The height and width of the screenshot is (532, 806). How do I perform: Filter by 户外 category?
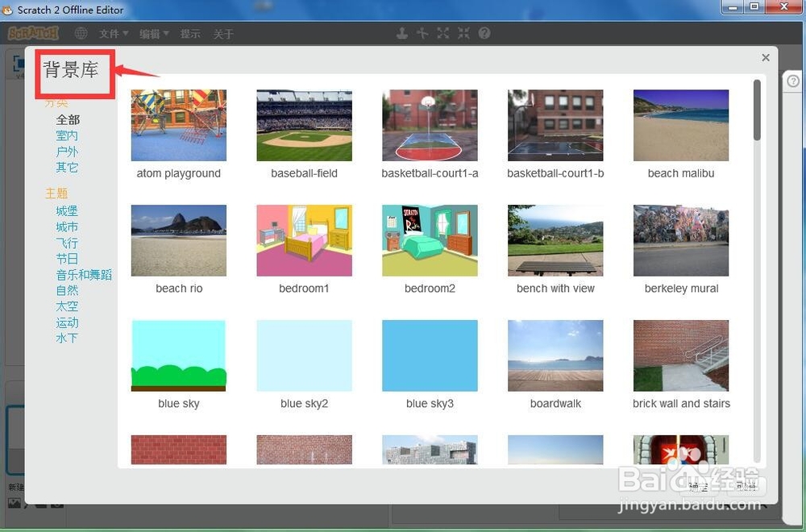coord(68,152)
